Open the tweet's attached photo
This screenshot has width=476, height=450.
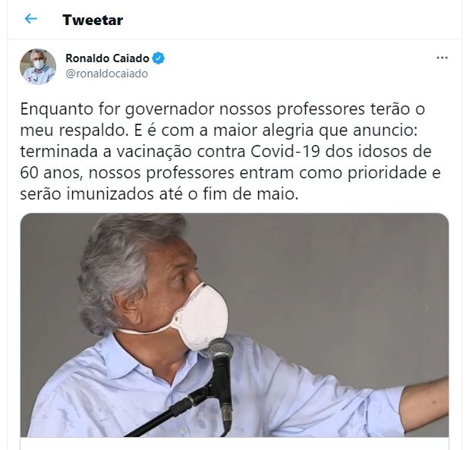235,325
